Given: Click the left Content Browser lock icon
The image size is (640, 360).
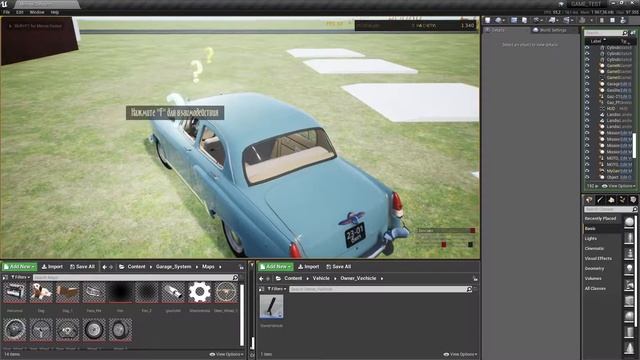Looking at the screenshot, I should tap(241, 267).
